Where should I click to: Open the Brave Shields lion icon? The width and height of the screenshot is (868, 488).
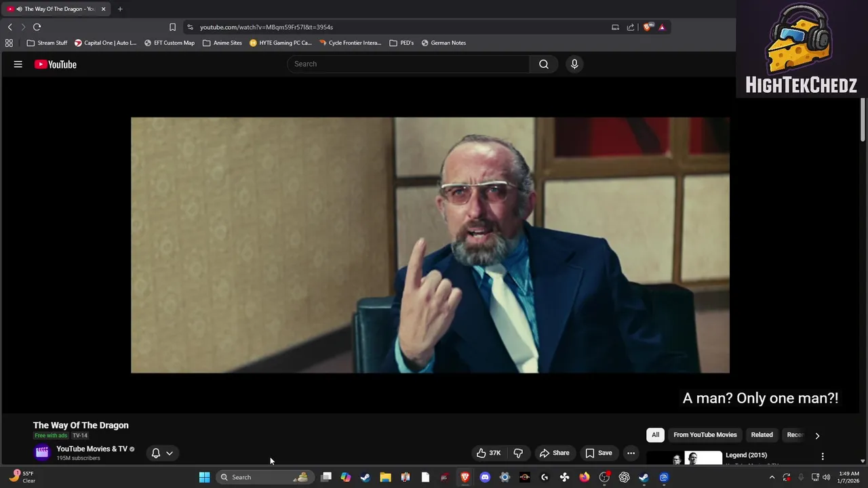click(648, 27)
